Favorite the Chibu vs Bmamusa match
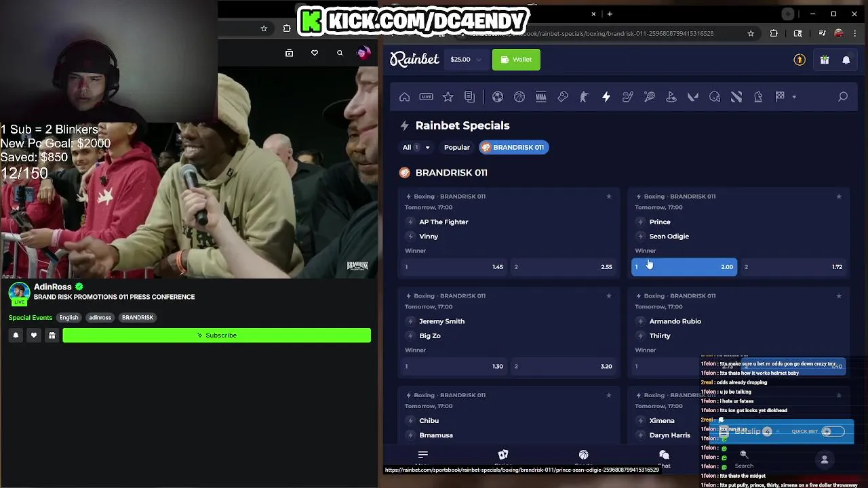Viewport: 868px width, 488px height. coord(608,395)
